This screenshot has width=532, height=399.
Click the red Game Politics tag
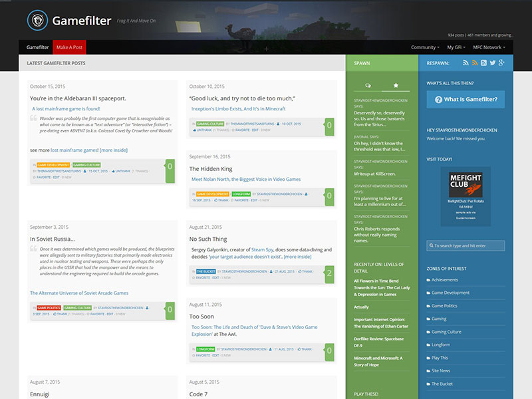[49, 308]
